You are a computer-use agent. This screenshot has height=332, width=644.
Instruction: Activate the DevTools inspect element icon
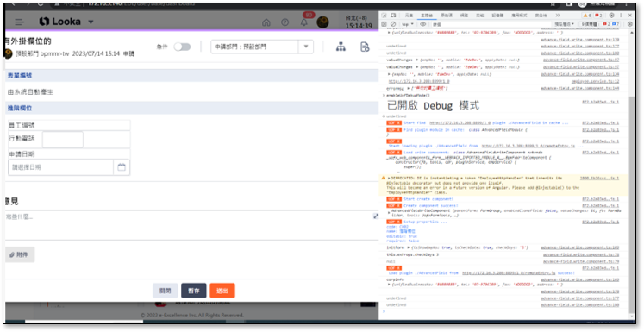pyautogui.click(x=385, y=16)
